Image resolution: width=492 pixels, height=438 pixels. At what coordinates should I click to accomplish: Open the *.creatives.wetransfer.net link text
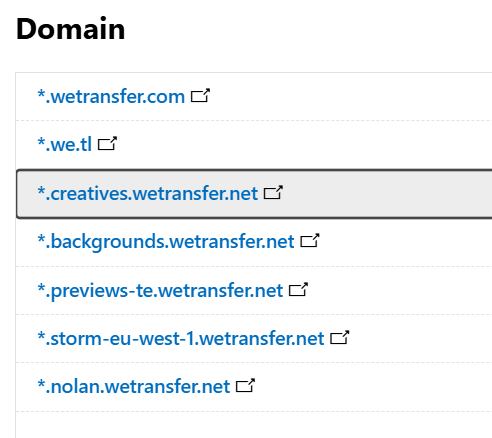[148, 193]
